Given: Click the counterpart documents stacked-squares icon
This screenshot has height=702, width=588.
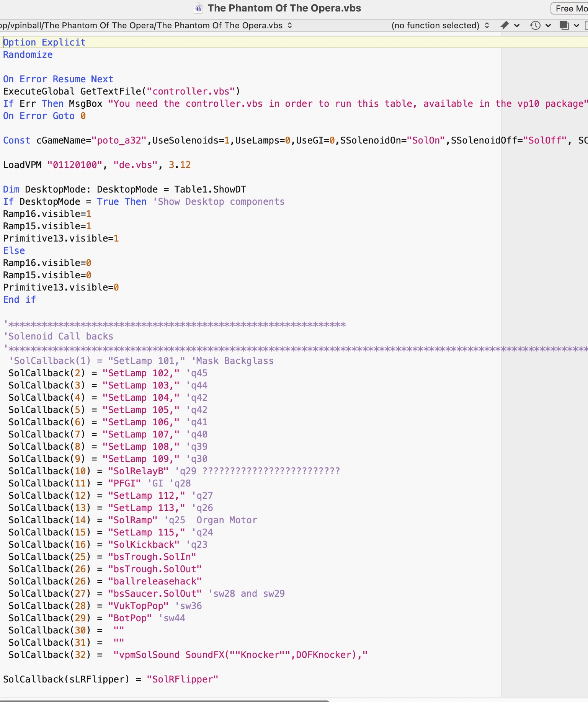Looking at the screenshot, I should point(564,25).
